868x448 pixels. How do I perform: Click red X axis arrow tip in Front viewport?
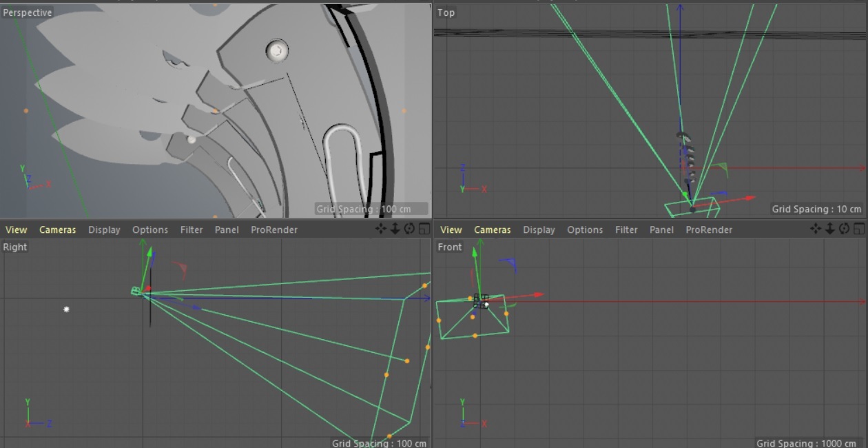(x=539, y=295)
